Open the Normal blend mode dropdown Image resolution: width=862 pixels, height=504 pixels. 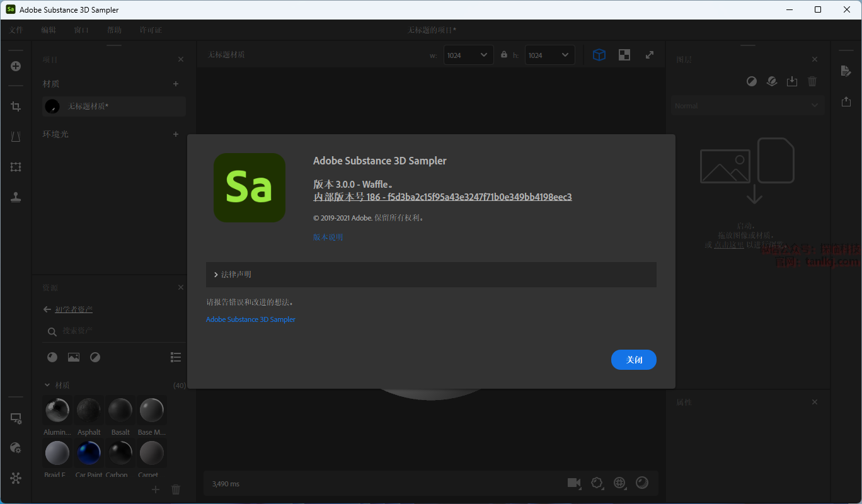pyautogui.click(x=748, y=106)
